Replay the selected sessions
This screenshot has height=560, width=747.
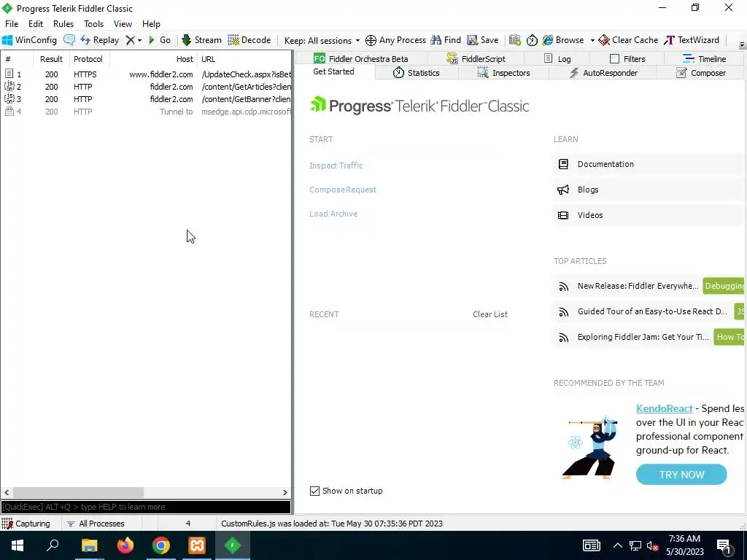[x=99, y=40]
